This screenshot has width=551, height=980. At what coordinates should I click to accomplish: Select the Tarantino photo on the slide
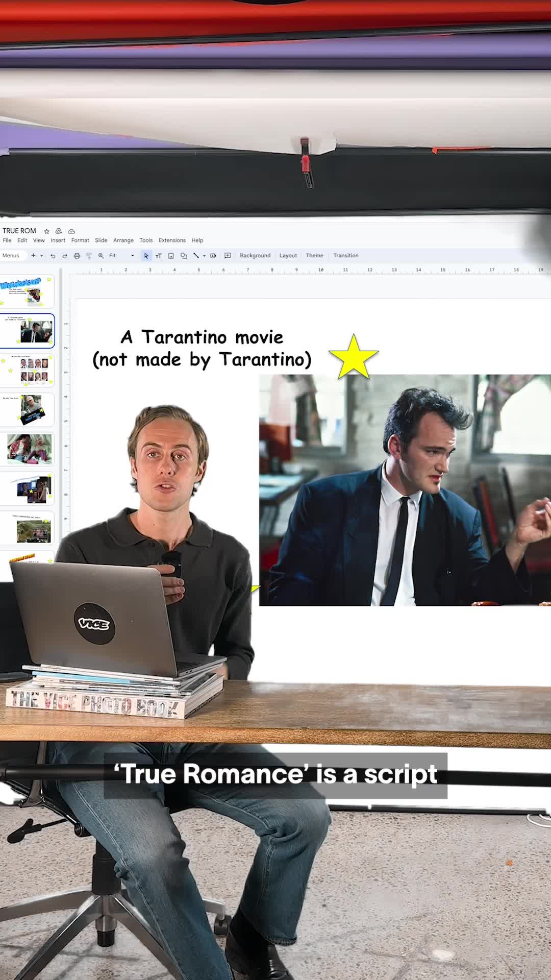click(x=405, y=490)
